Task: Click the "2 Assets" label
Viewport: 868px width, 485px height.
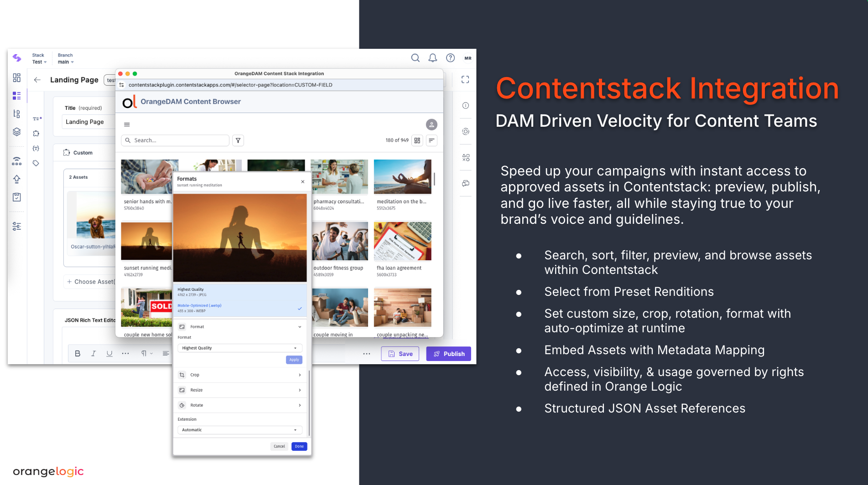Action: pos(78,177)
